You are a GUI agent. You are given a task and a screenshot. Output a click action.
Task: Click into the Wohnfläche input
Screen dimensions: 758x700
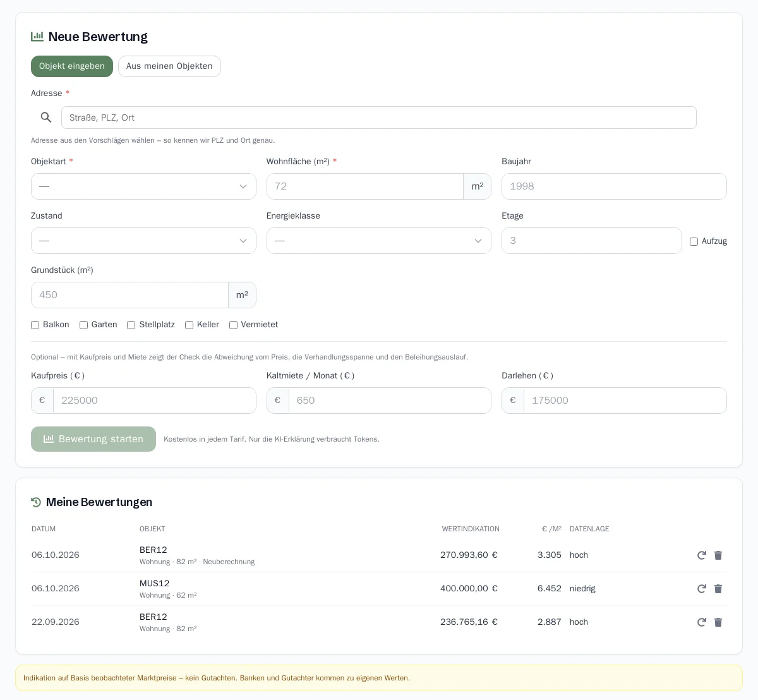(365, 186)
